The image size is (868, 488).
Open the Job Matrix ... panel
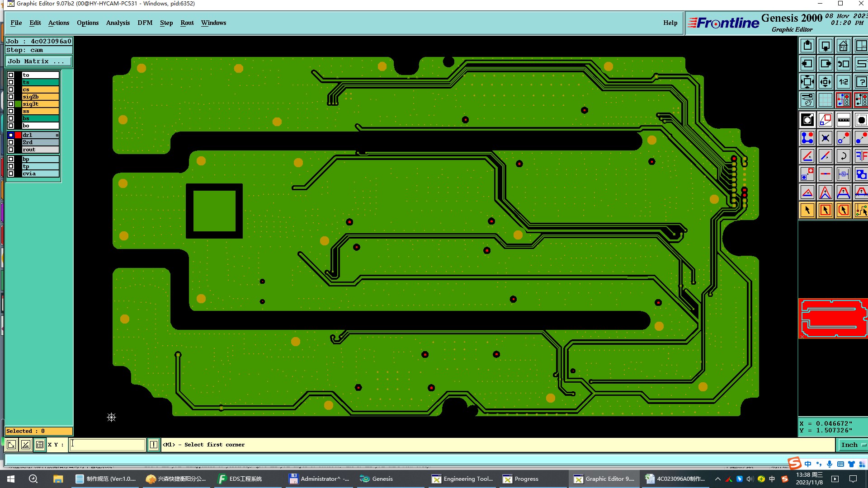click(38, 61)
